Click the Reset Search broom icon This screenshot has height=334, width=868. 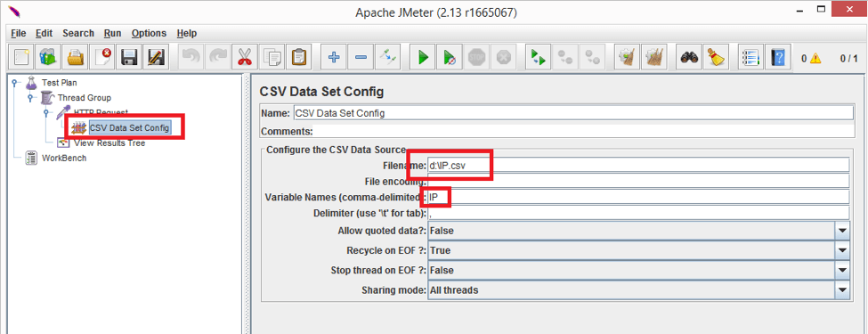point(716,56)
